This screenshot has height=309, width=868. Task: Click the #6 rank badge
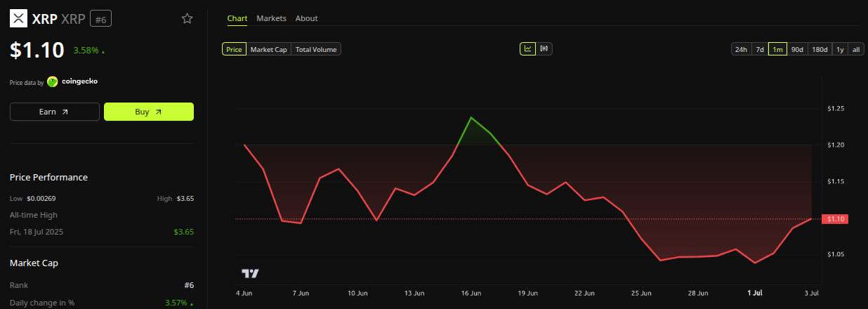point(100,19)
